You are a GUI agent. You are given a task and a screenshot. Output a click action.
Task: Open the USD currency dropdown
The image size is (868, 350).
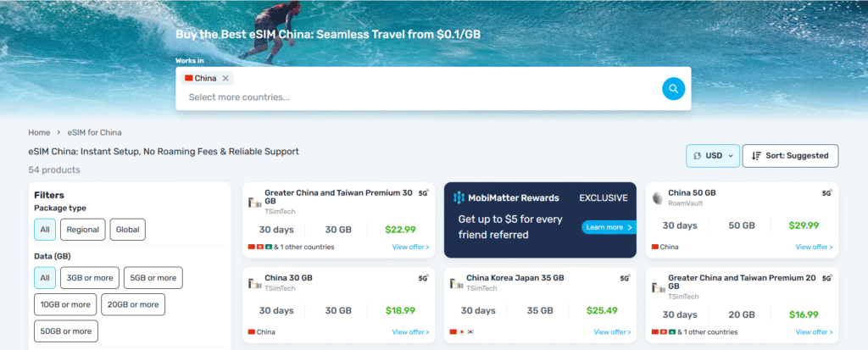[713, 156]
